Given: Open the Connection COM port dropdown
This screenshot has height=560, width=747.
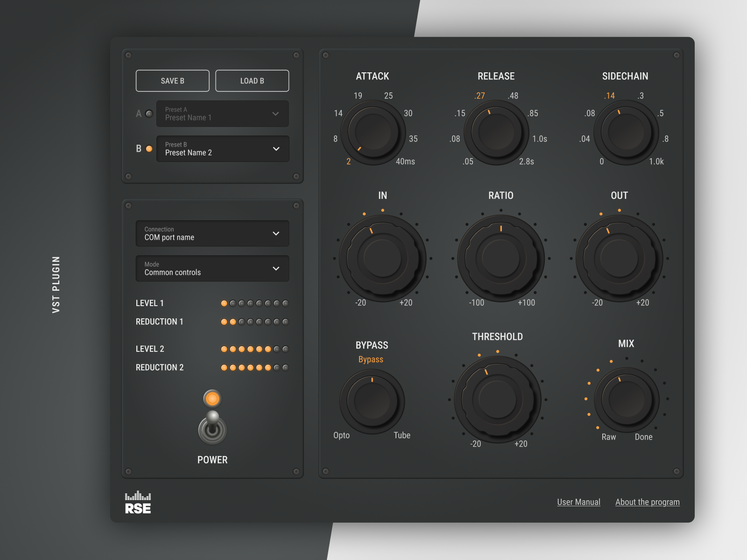Looking at the screenshot, I should point(212,233).
